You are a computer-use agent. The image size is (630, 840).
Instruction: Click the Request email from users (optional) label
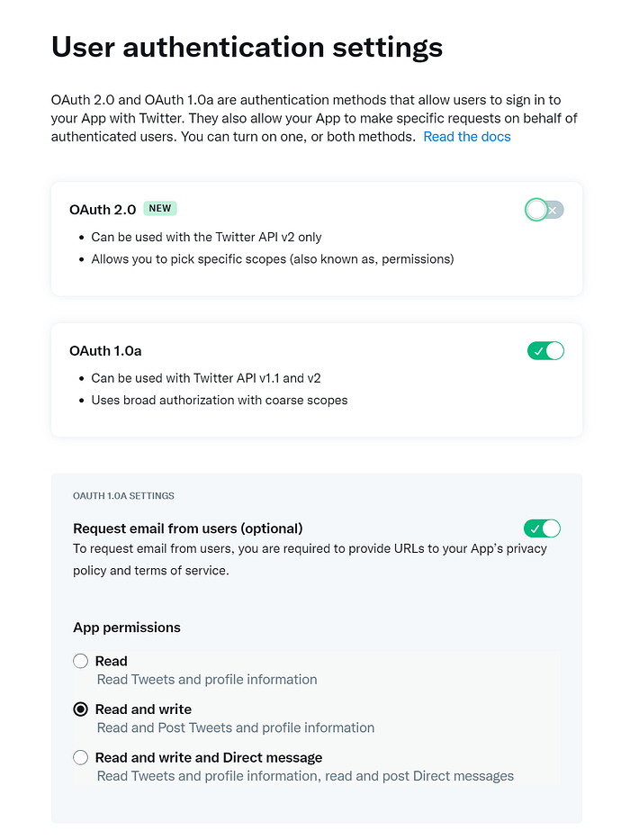click(x=188, y=528)
